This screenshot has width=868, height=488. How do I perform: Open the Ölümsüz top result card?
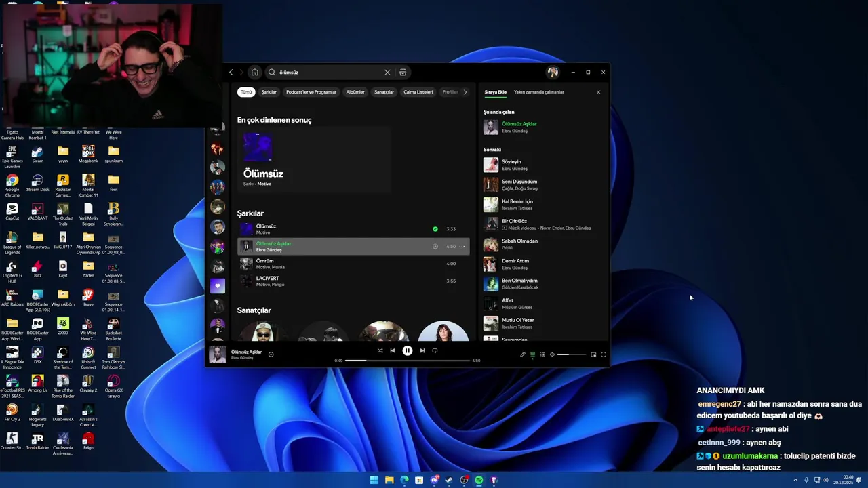pos(314,161)
